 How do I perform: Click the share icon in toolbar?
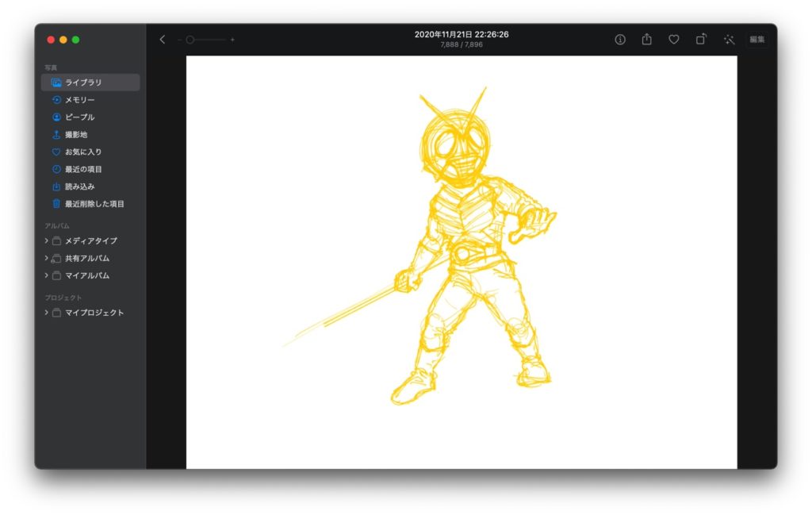[x=647, y=39]
